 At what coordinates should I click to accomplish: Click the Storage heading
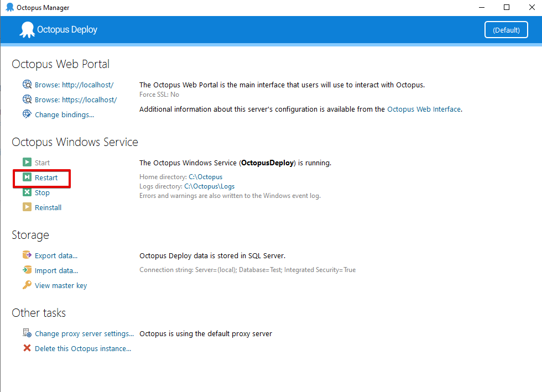point(30,235)
